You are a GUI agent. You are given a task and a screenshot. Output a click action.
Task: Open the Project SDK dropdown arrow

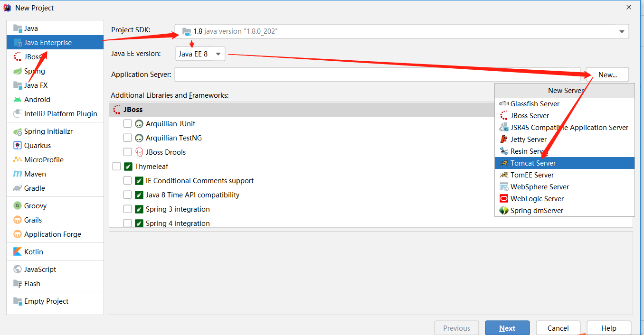coord(622,31)
